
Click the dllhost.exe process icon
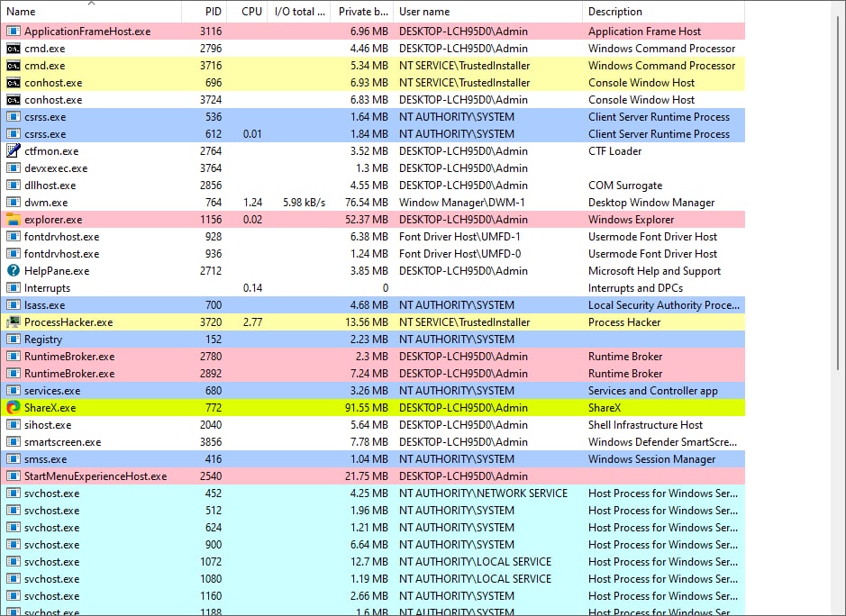click(14, 186)
